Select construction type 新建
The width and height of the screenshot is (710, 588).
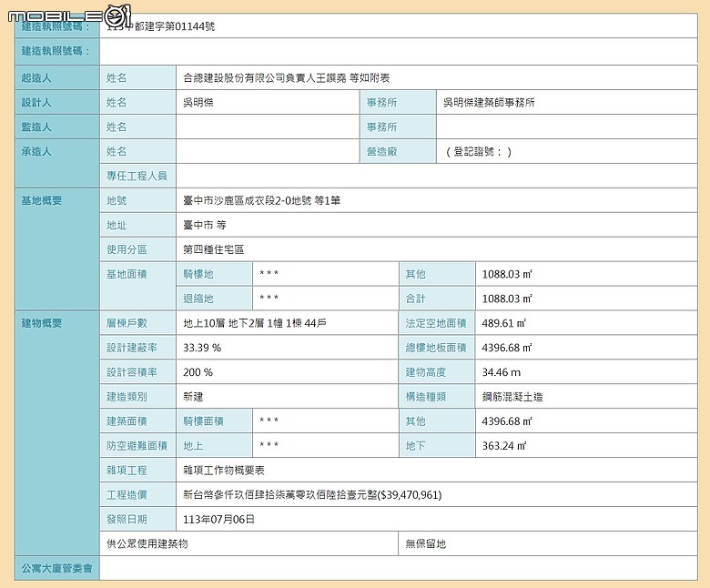(x=193, y=397)
